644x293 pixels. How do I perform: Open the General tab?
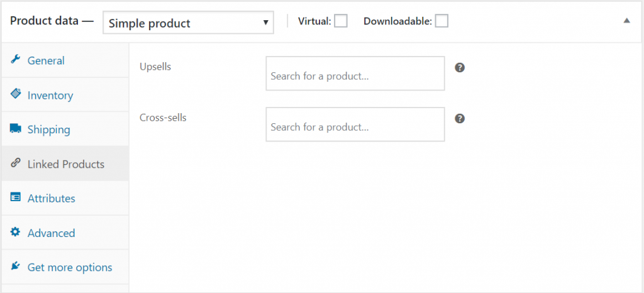[65, 60]
